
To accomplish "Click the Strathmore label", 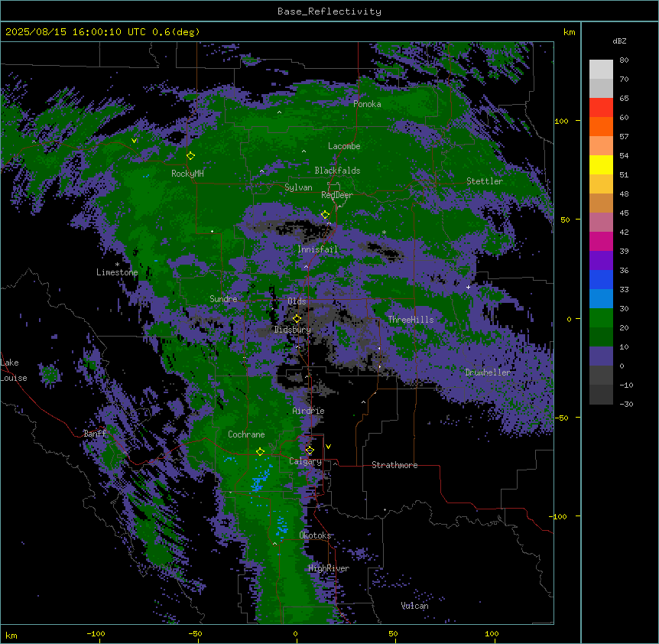I will (x=394, y=465).
